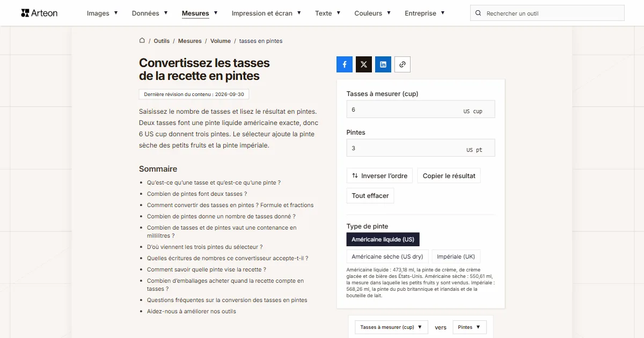
Task: Share page on Facebook
Action: (x=345, y=64)
